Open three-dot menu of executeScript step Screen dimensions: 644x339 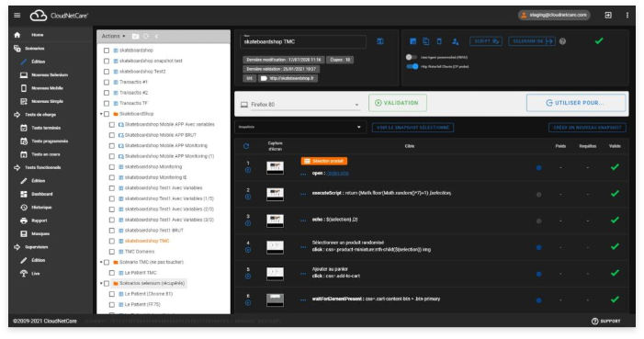tap(303, 194)
